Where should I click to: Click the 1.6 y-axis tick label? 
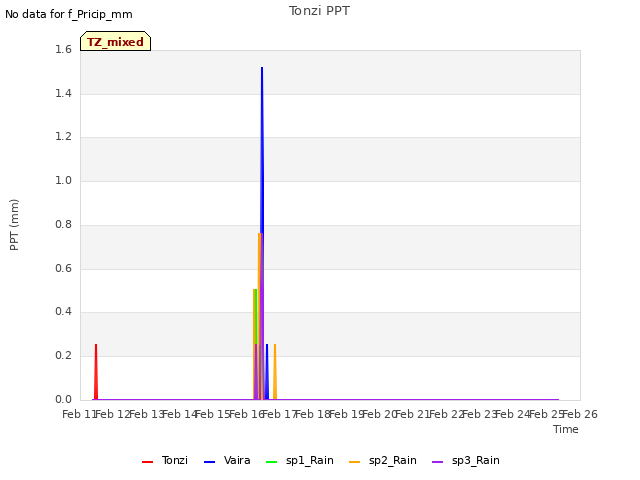point(63,50)
